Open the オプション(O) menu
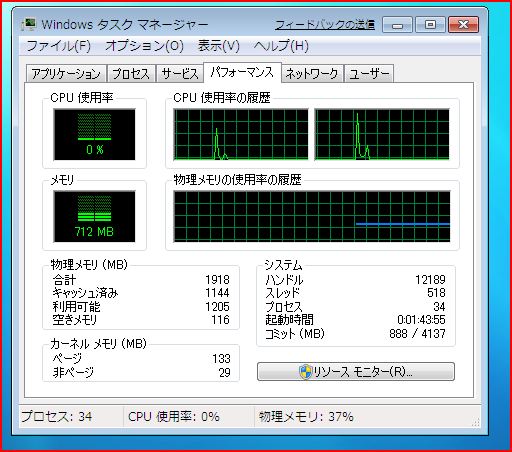 144,46
